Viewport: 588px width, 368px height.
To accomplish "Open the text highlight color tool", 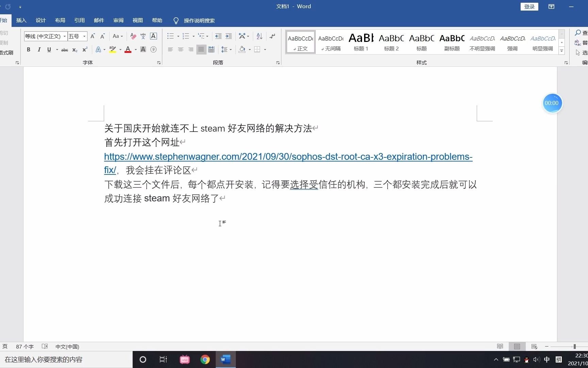I will click(x=113, y=49).
